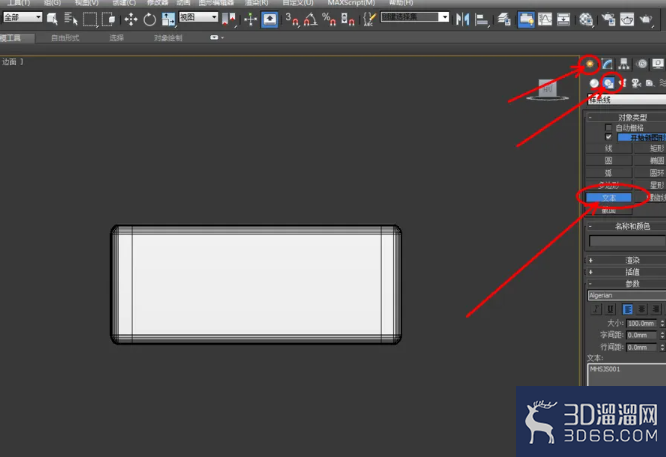Open the 视图 reference coordinate dropdown
666x457 pixels.
[x=198, y=17]
